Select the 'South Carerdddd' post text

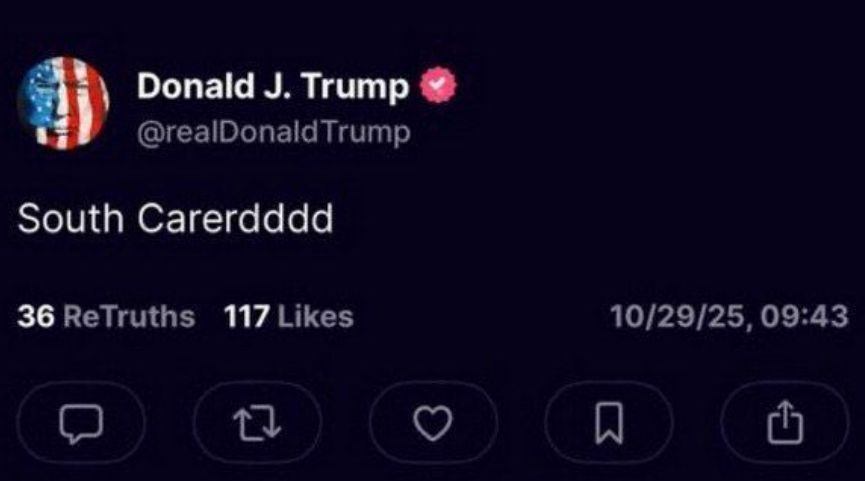pos(175,218)
